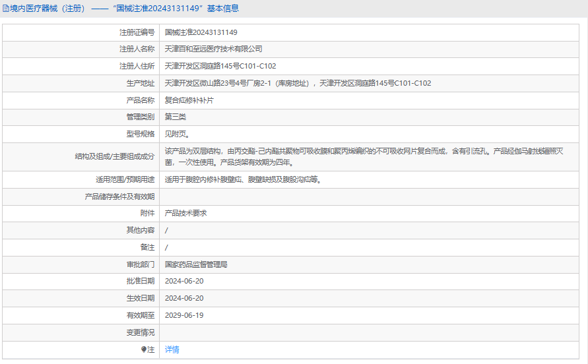The image size is (588, 364).
Task: Click the 产品技术要求 attachment entry
Action: [x=185, y=213]
